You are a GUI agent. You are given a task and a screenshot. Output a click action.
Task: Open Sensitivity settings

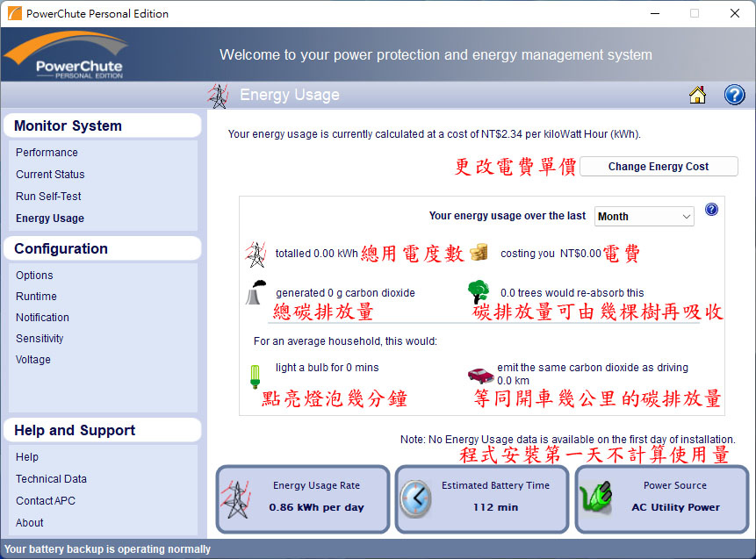(x=40, y=339)
